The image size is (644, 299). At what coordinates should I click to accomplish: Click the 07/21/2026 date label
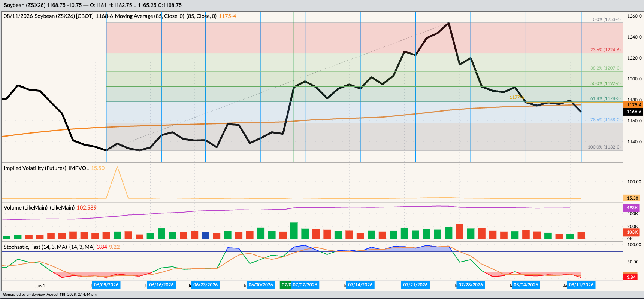[x=415, y=285]
